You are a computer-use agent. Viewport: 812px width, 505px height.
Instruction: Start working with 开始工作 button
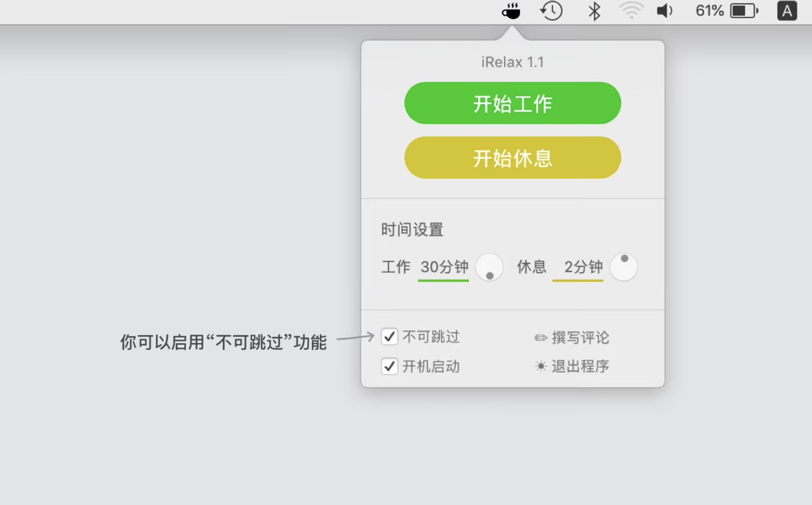(x=512, y=103)
